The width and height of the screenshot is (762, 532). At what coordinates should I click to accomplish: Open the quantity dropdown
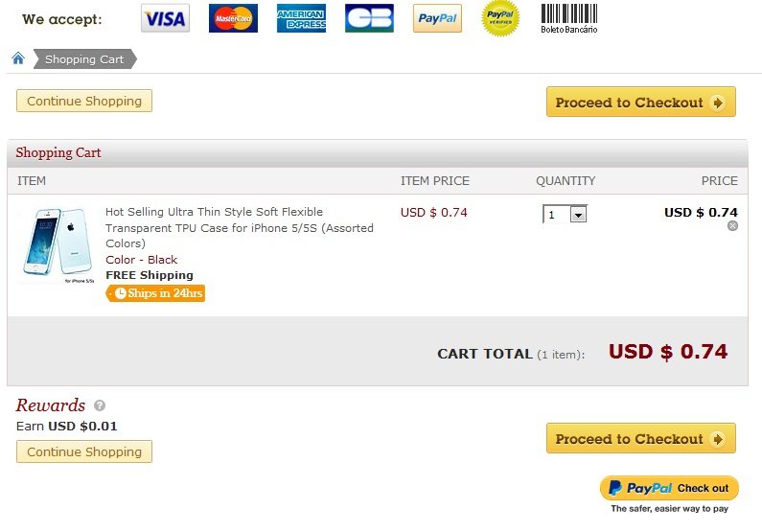click(577, 215)
